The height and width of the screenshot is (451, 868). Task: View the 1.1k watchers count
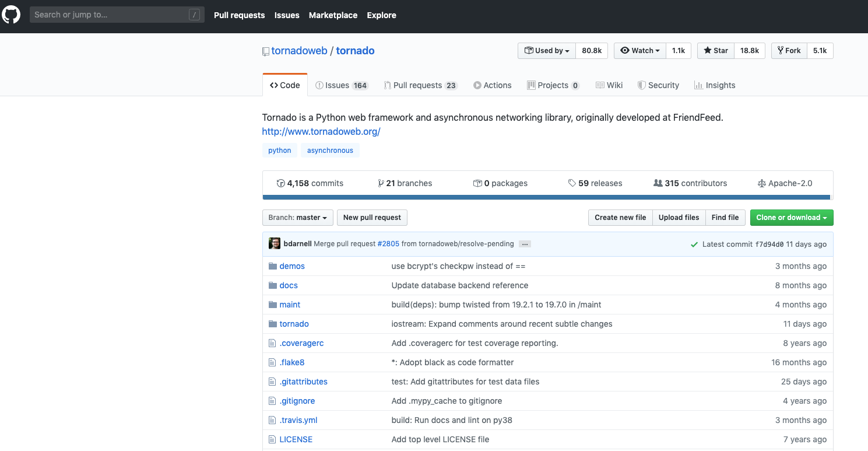(679, 51)
